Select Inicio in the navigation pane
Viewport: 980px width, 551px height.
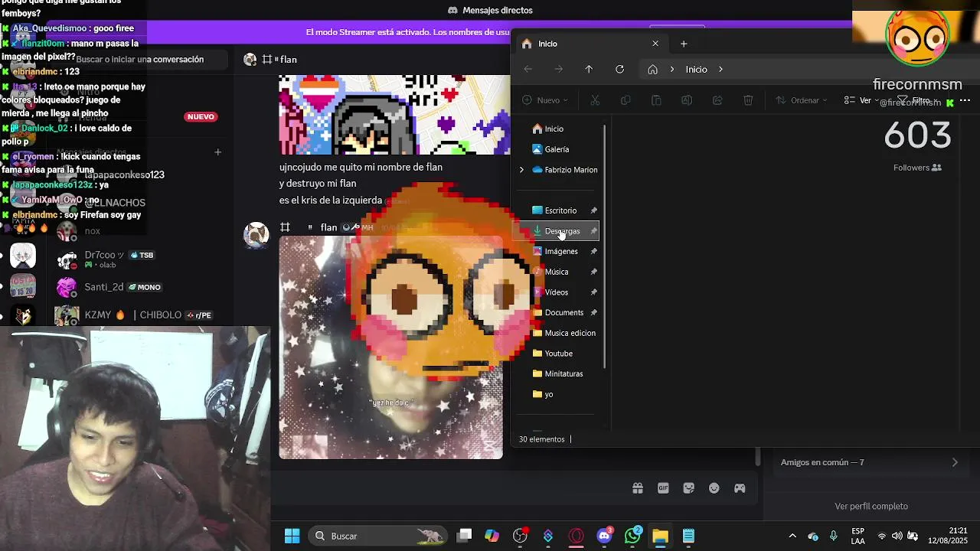click(554, 129)
